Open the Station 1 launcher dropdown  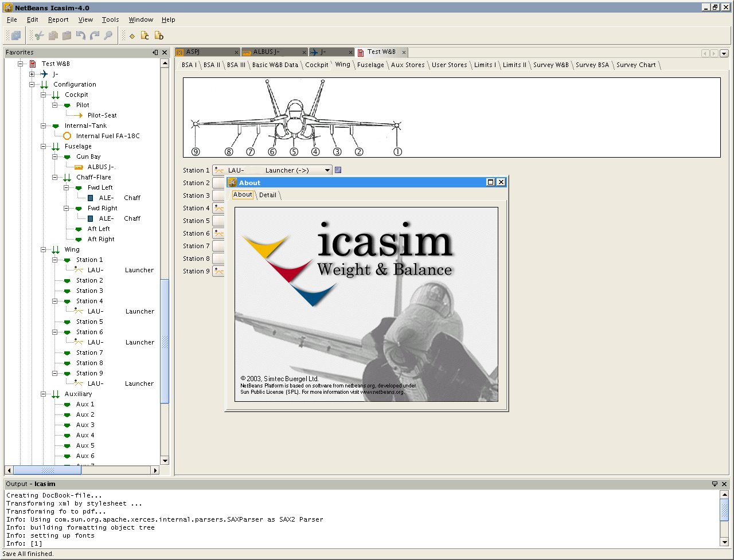click(x=327, y=170)
